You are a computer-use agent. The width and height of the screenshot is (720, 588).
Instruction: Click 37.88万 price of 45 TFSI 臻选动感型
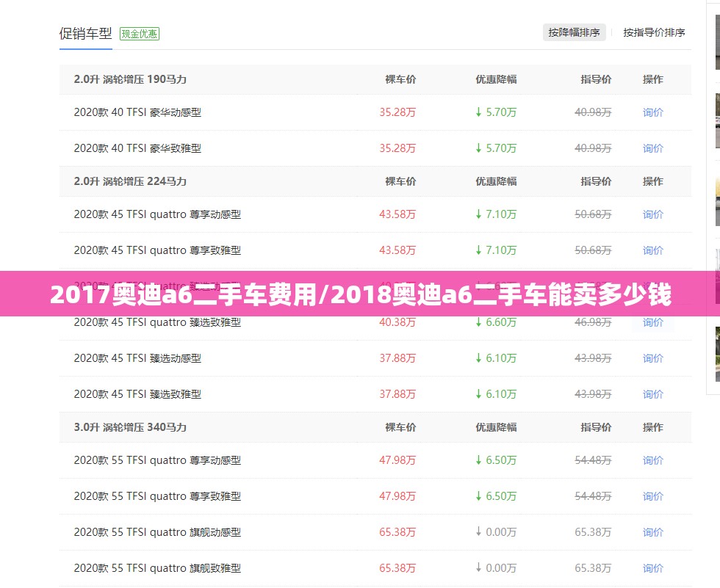[x=397, y=358]
